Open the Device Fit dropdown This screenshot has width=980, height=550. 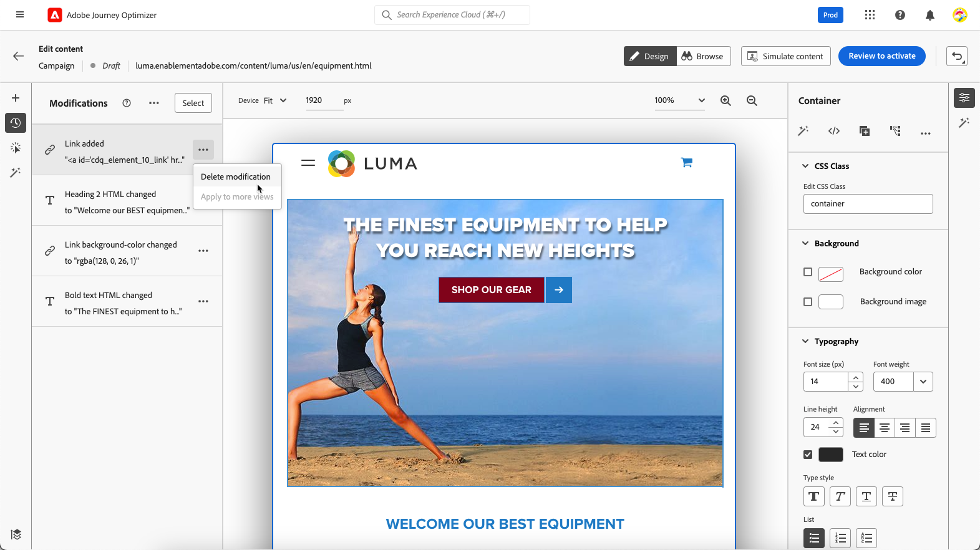click(275, 100)
